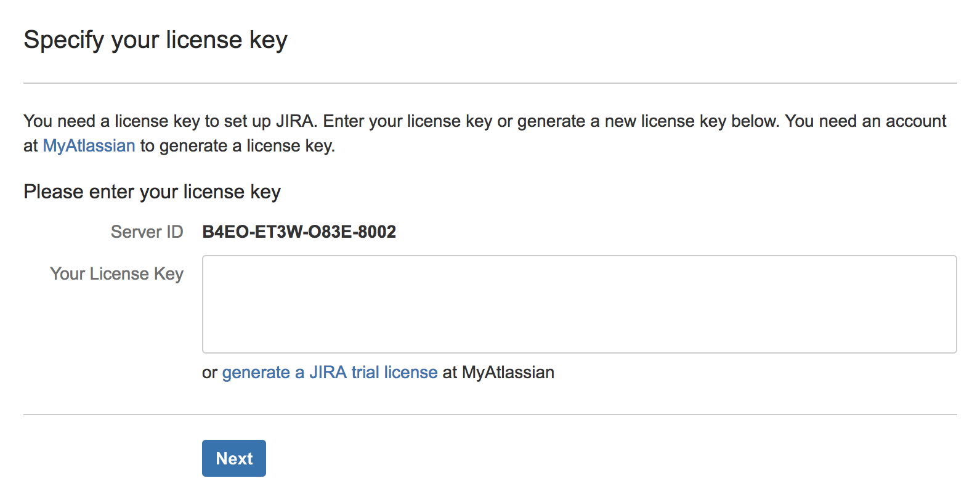This screenshot has width=980, height=502.
Task: Click the text to generate a license key
Action: point(238,146)
